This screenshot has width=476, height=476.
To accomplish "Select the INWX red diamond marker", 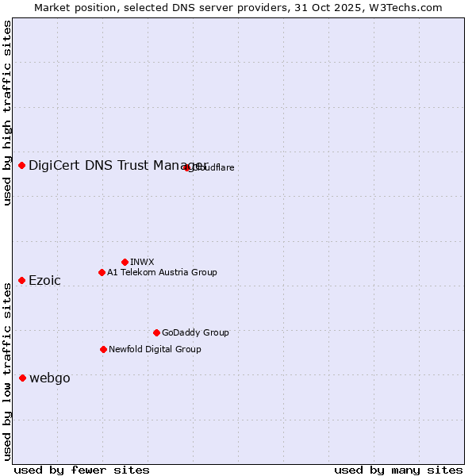I will tap(125, 262).
